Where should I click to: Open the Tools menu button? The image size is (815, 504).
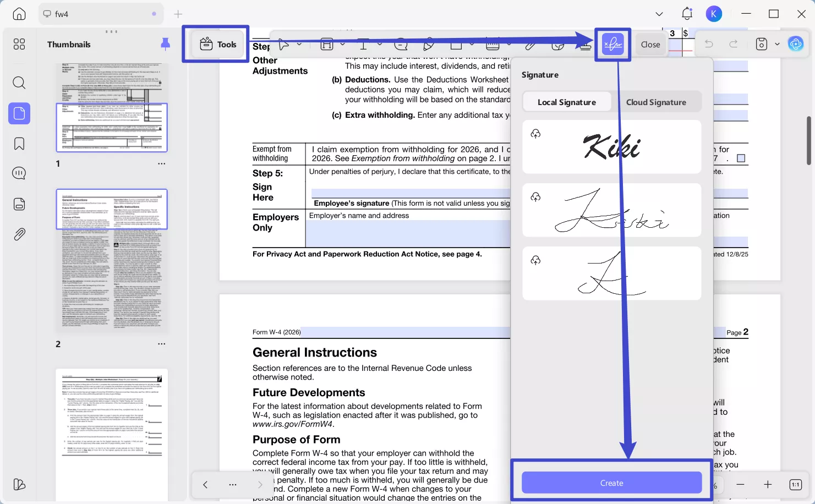click(218, 44)
